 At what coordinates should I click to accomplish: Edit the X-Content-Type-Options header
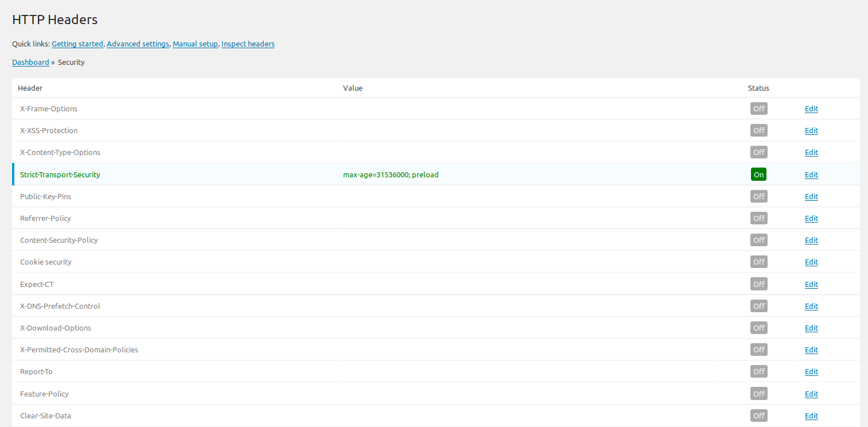[811, 152]
